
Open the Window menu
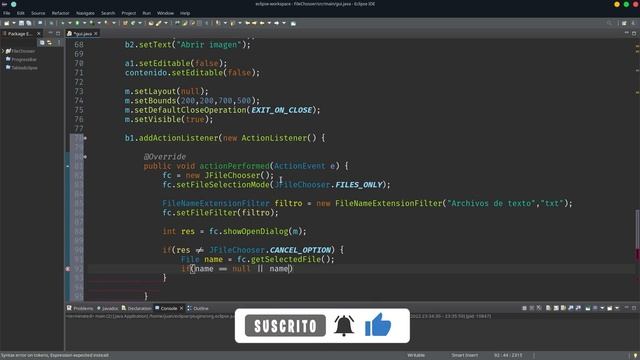point(165,13)
